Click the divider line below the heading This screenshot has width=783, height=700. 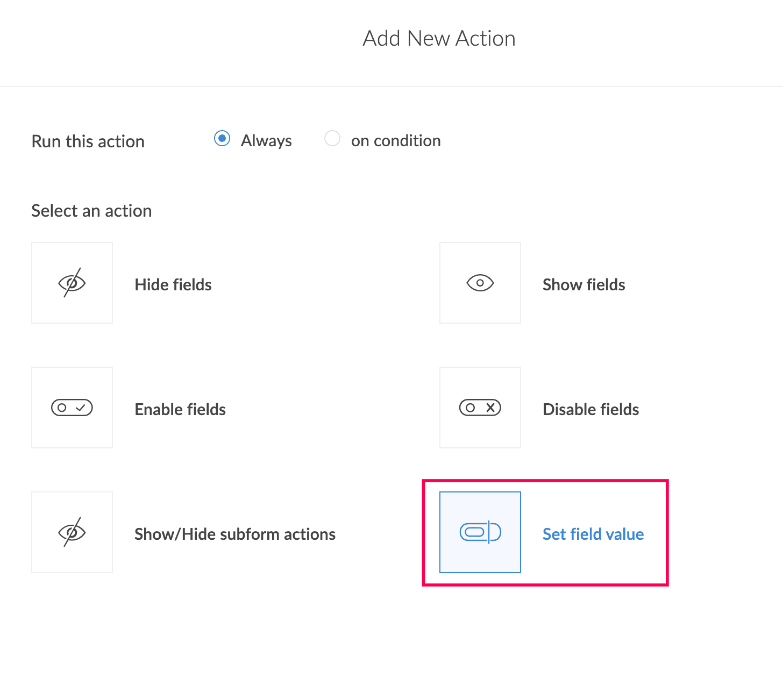pos(391,86)
